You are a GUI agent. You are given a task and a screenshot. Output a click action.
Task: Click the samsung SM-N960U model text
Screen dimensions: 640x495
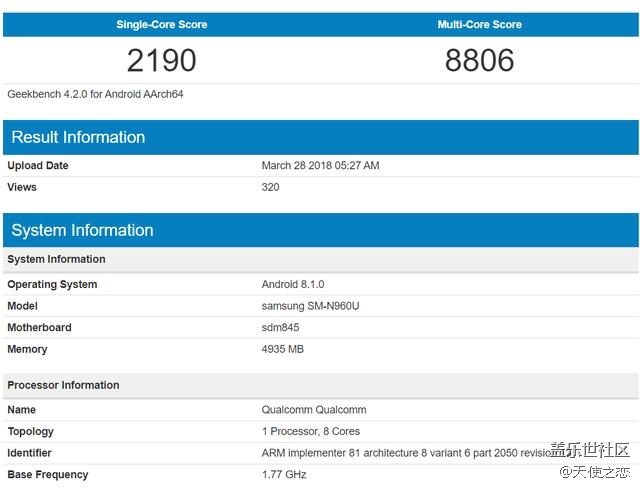click(x=311, y=306)
